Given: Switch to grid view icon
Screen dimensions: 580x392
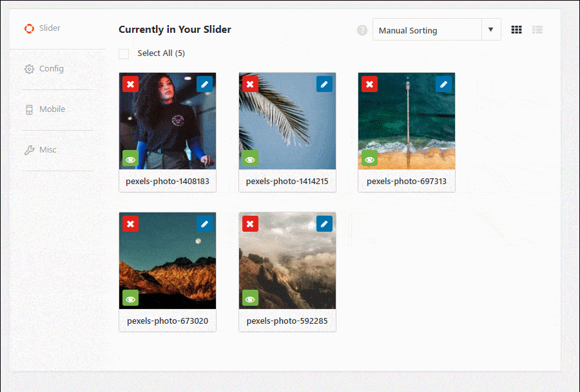Looking at the screenshot, I should point(516,30).
